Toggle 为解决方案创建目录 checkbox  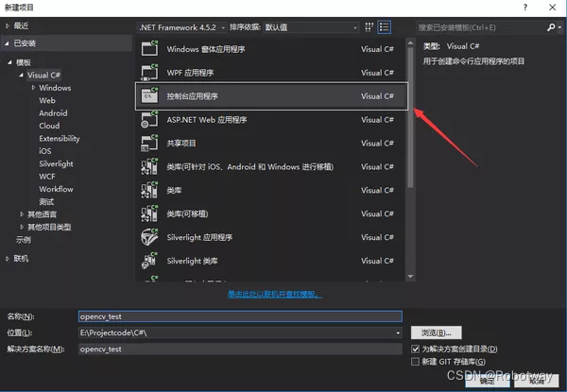[x=415, y=349]
